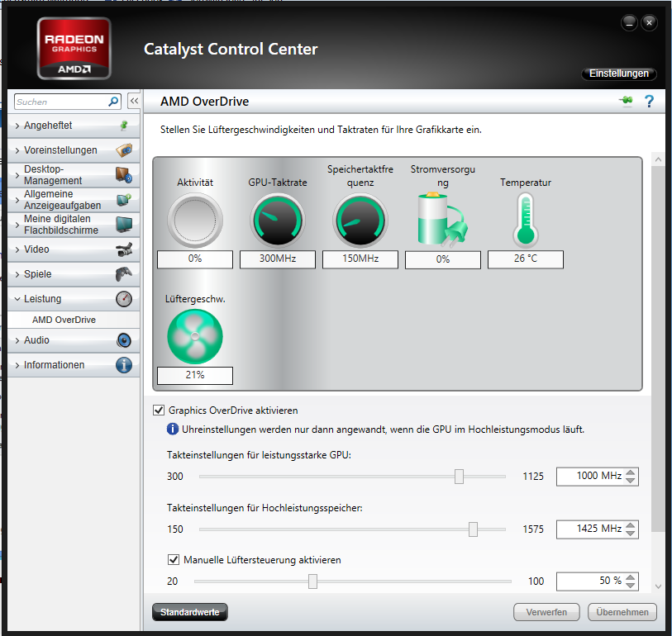Click the scrollbar up arrow

click(x=658, y=159)
